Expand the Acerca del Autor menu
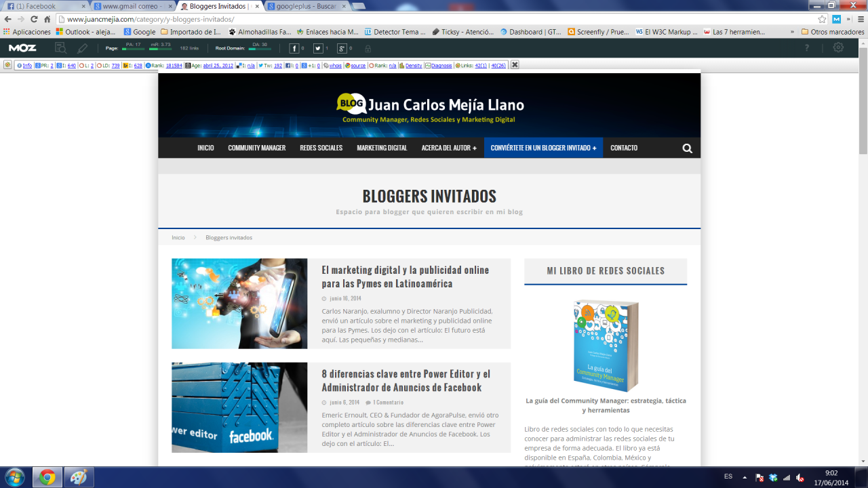868x488 pixels. 448,148
